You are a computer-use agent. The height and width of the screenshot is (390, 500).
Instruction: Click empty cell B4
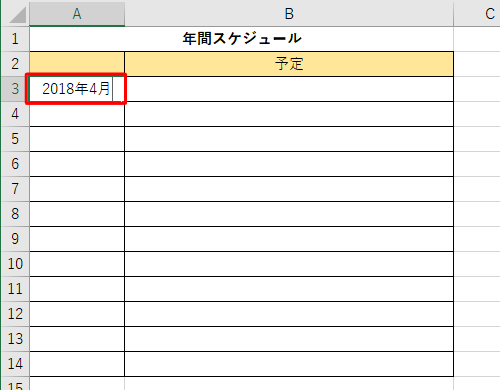tap(289, 114)
